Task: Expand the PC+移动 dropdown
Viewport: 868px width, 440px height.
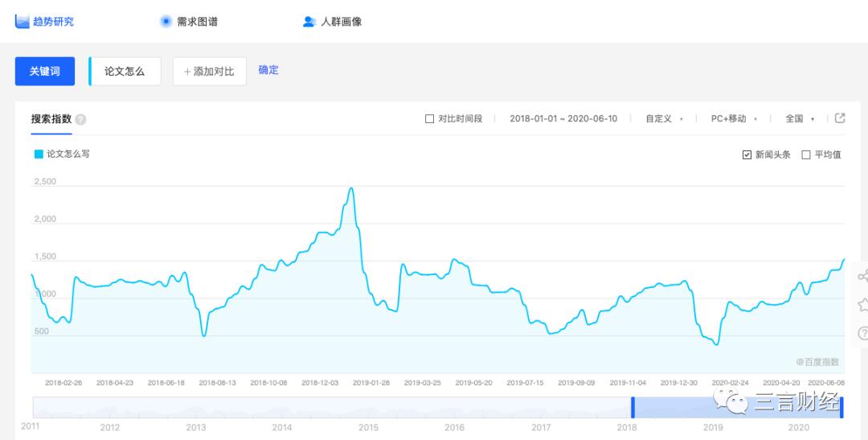Action: (x=734, y=118)
